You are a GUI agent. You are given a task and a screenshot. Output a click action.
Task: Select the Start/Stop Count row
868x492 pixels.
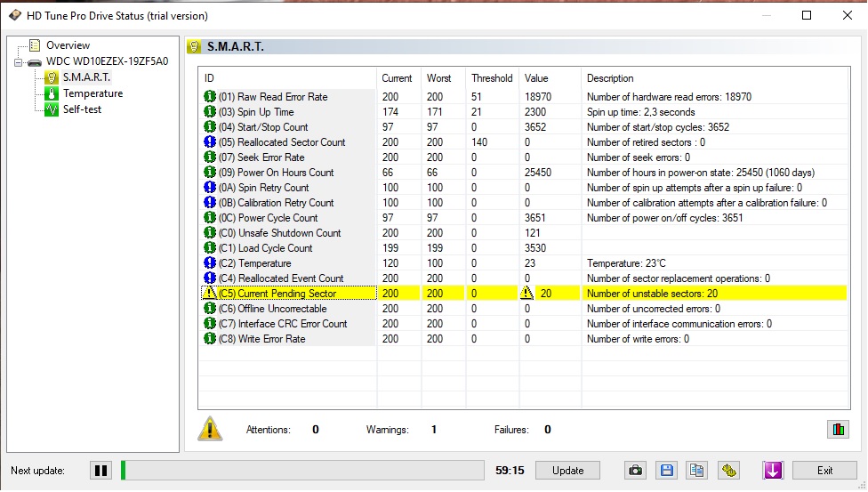tap(524, 127)
